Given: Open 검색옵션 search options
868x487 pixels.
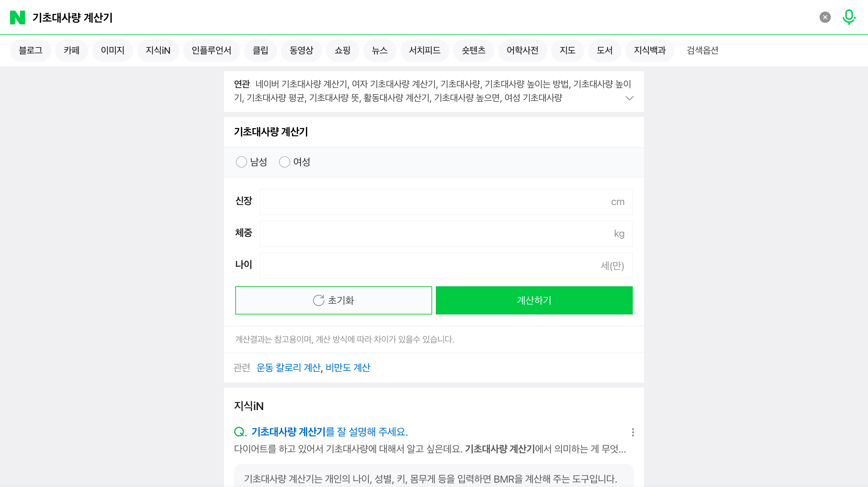Looking at the screenshot, I should 702,51.
